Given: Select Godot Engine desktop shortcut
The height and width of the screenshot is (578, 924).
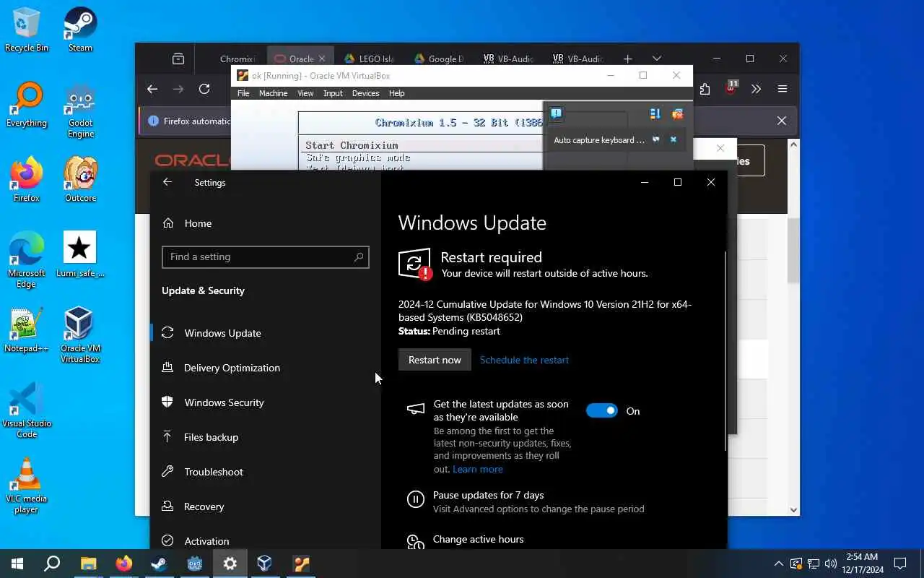Looking at the screenshot, I should coord(80,111).
